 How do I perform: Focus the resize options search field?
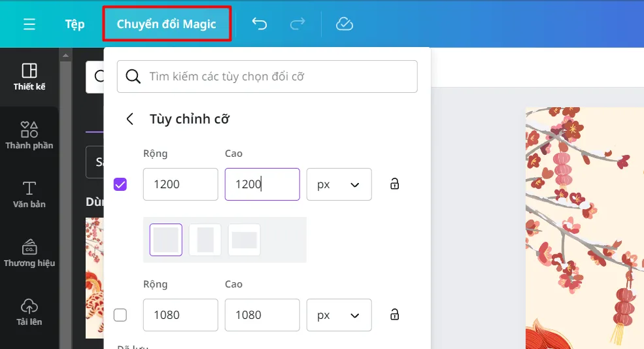click(x=267, y=76)
